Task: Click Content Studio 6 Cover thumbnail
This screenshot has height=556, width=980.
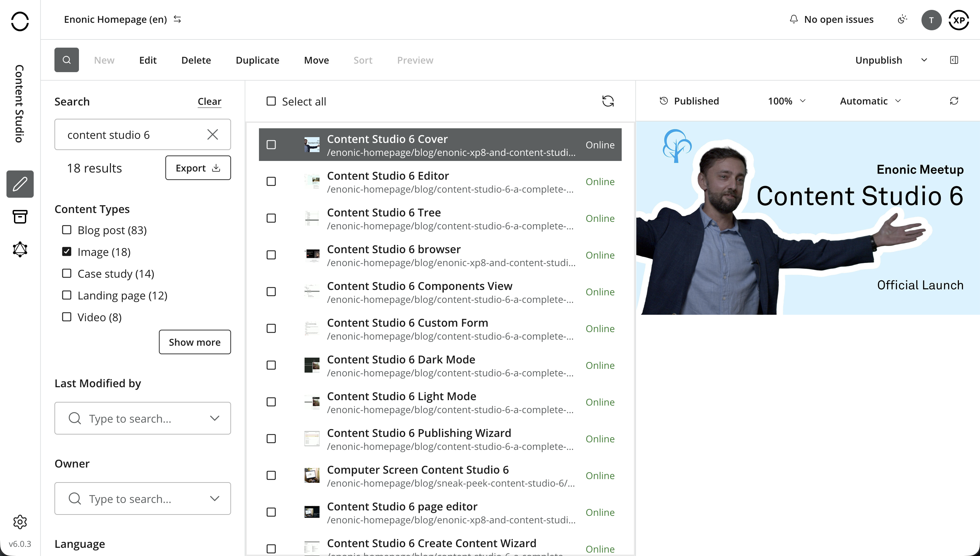Action: click(x=312, y=145)
